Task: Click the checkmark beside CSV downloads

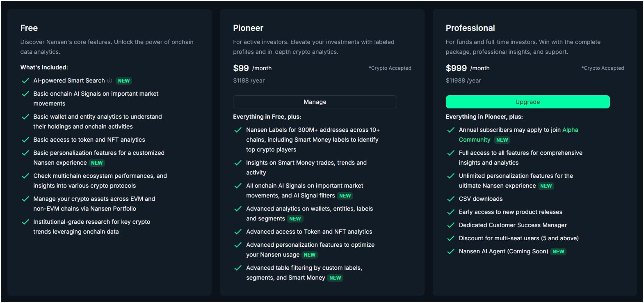Action: point(450,199)
